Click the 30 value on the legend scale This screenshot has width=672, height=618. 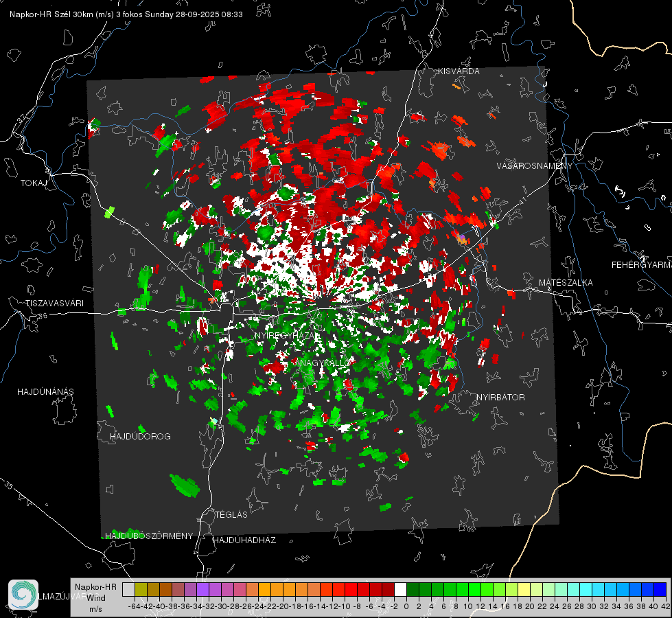(x=592, y=607)
